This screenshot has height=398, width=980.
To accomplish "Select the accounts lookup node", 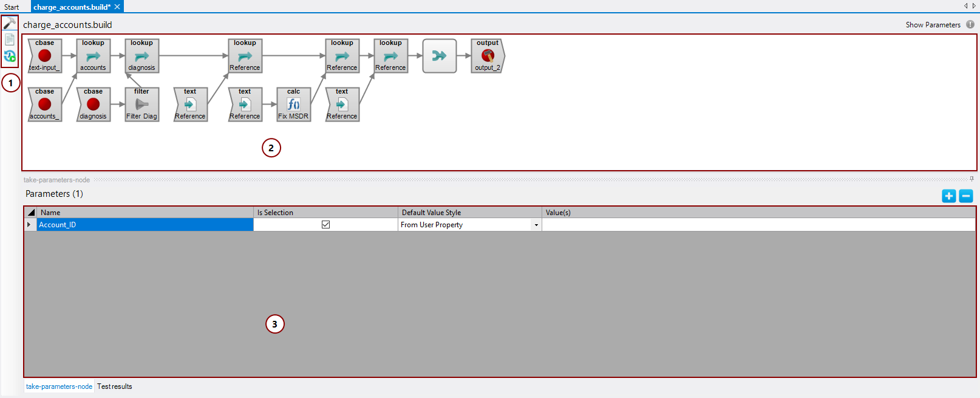I will pyautogui.click(x=93, y=56).
